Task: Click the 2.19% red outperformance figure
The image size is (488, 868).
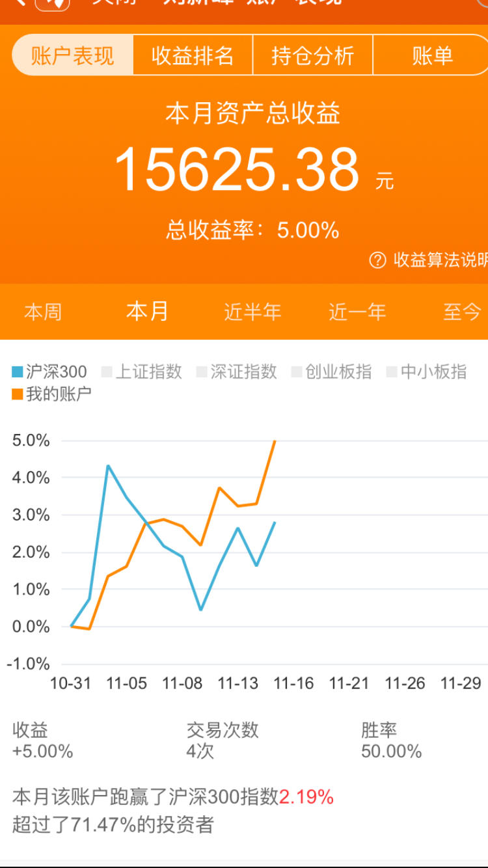Action: click(x=306, y=796)
